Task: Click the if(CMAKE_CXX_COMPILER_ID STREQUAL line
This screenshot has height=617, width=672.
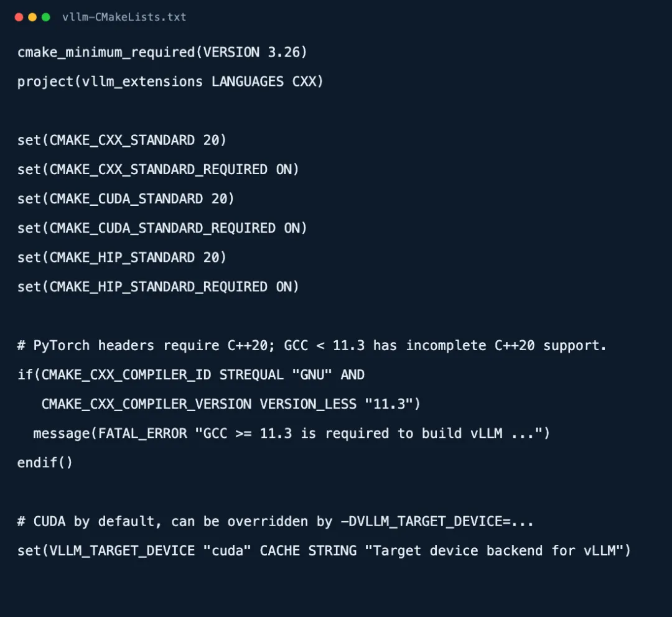Action: 191,375
